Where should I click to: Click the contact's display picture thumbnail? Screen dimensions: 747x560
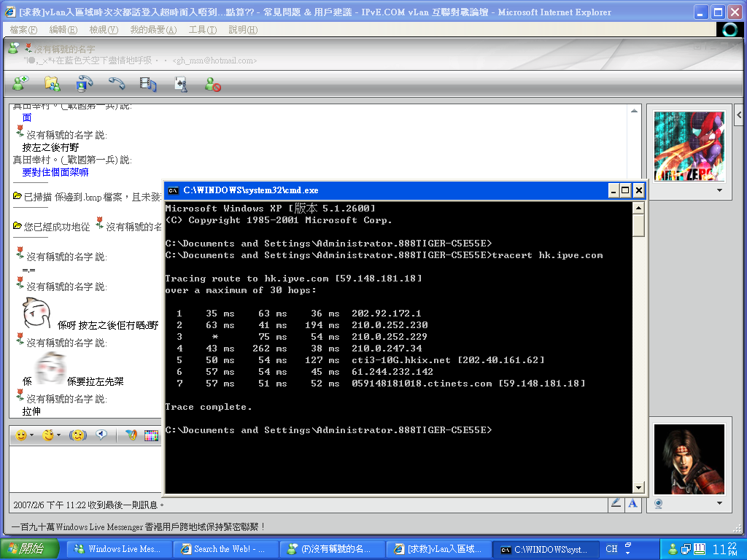point(689,146)
